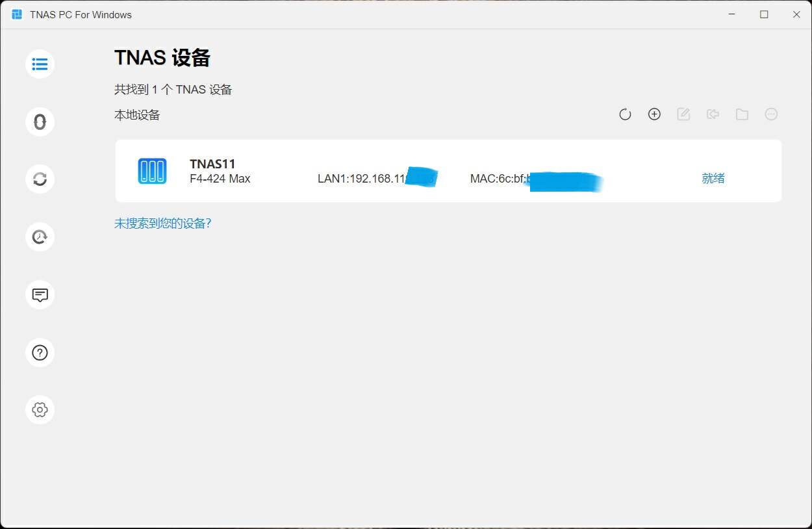Click the 共找到 1 个 TNAS 设备 text
The width and height of the screenshot is (812, 529).
(x=173, y=90)
